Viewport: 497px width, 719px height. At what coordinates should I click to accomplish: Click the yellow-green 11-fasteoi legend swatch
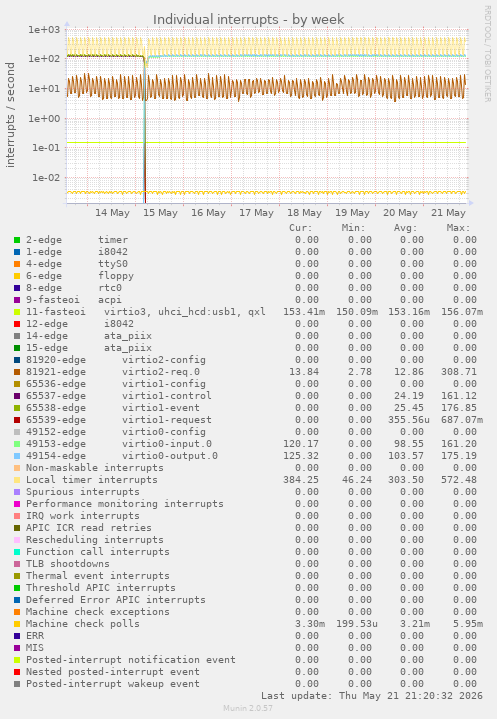click(x=17, y=312)
